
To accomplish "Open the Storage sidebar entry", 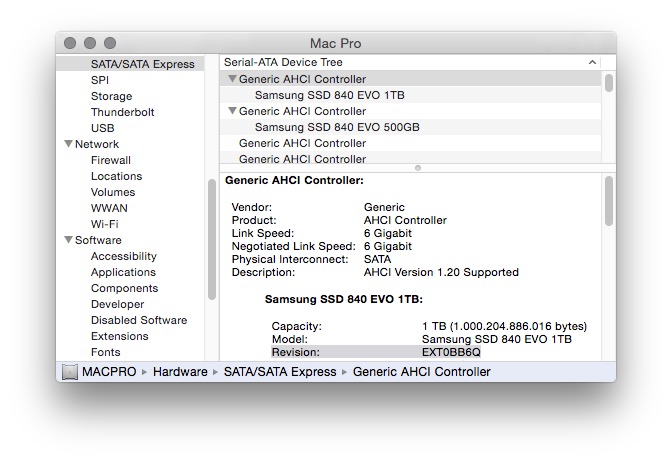I will 111,96.
